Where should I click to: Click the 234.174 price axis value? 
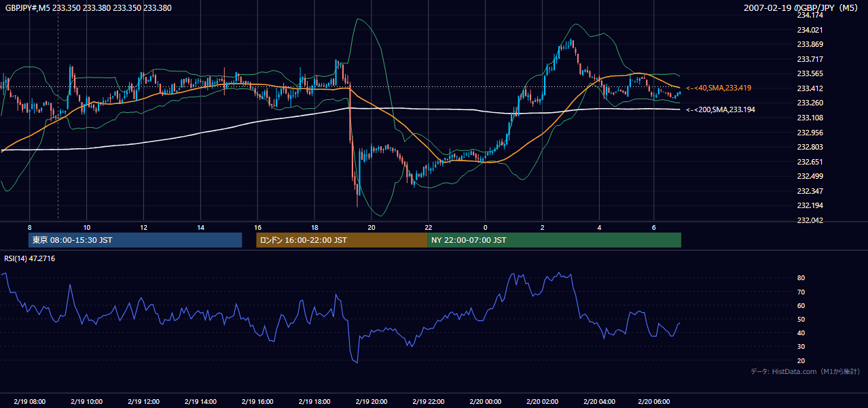click(810, 15)
